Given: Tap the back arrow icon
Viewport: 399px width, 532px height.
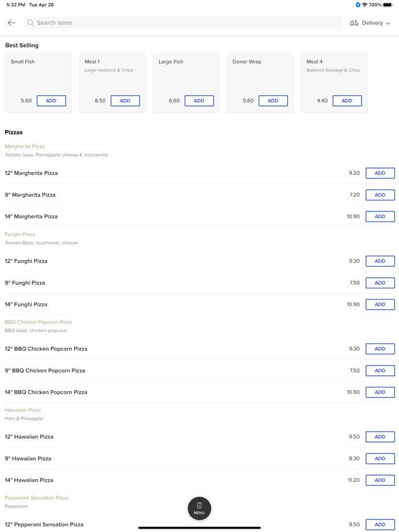Looking at the screenshot, I should (x=11, y=23).
